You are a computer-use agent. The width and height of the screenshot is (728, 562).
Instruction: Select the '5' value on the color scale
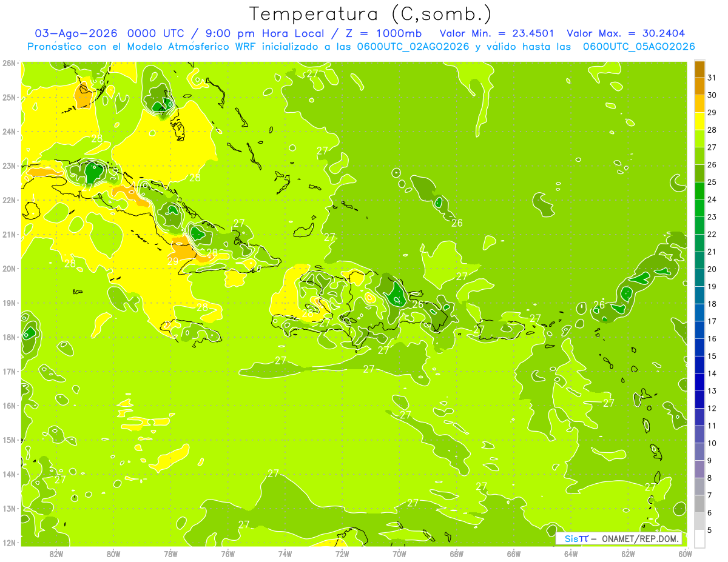[x=710, y=530]
